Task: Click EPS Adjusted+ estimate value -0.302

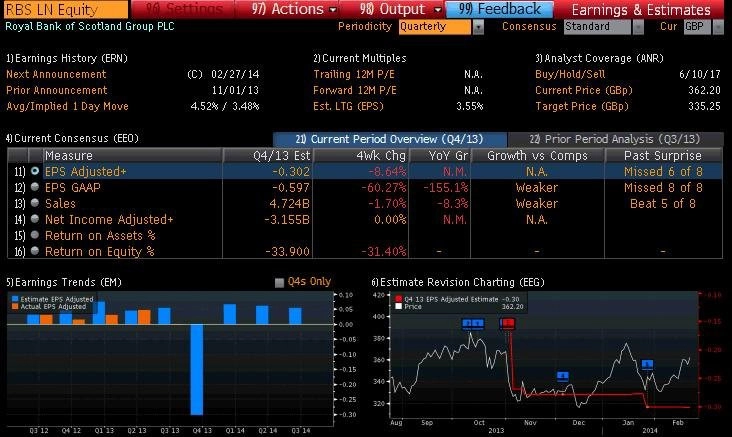Action: point(291,171)
